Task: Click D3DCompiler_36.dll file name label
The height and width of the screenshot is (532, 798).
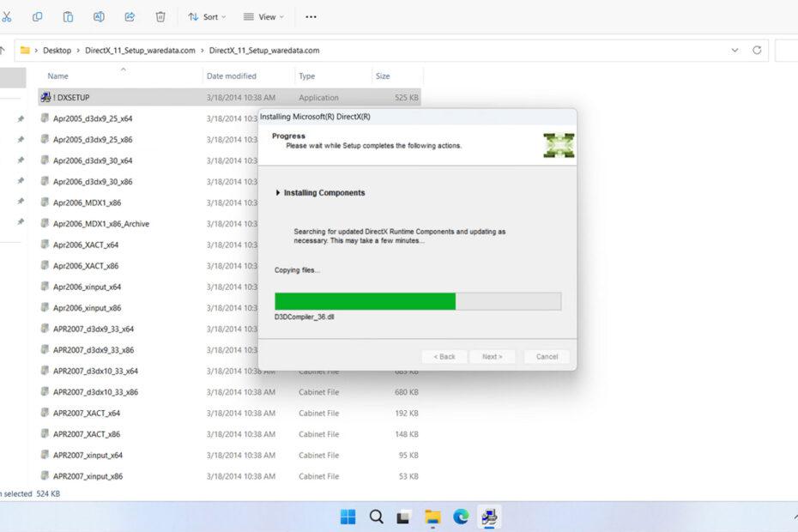Action: pyautogui.click(x=305, y=317)
